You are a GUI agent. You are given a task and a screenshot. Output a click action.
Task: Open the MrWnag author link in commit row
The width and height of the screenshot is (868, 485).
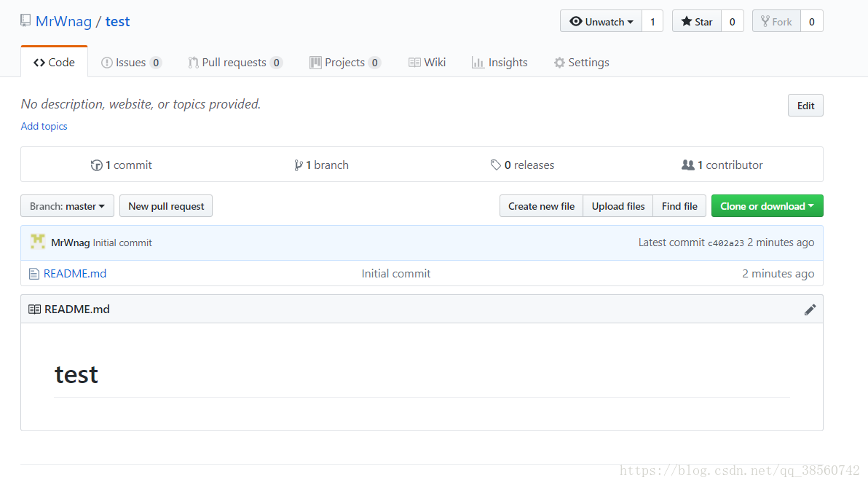71,242
